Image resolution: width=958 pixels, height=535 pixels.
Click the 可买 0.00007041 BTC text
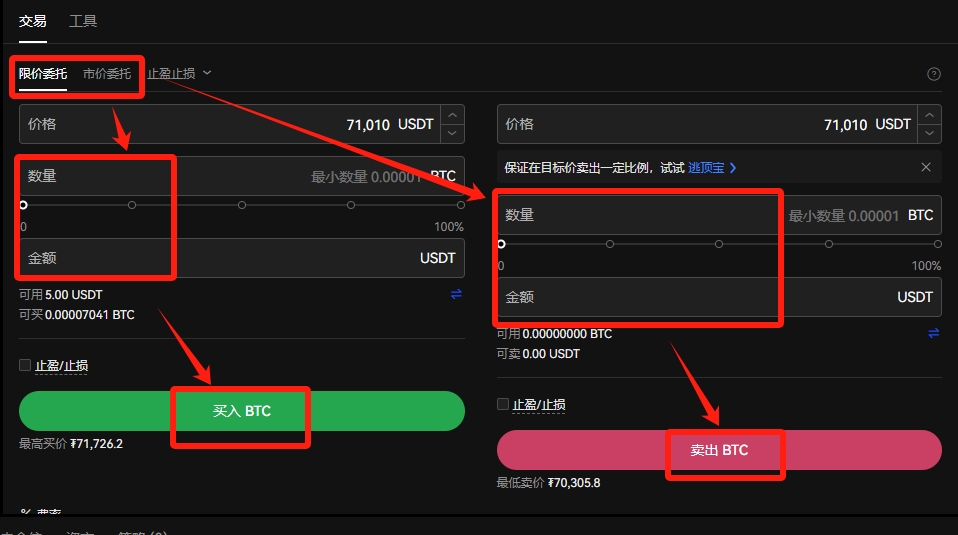[x=76, y=315]
